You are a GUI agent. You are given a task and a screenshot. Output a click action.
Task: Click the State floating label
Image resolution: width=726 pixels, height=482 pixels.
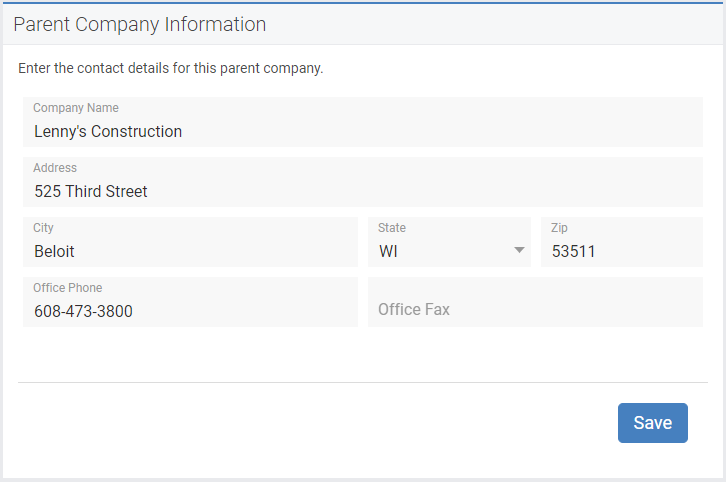tap(392, 228)
